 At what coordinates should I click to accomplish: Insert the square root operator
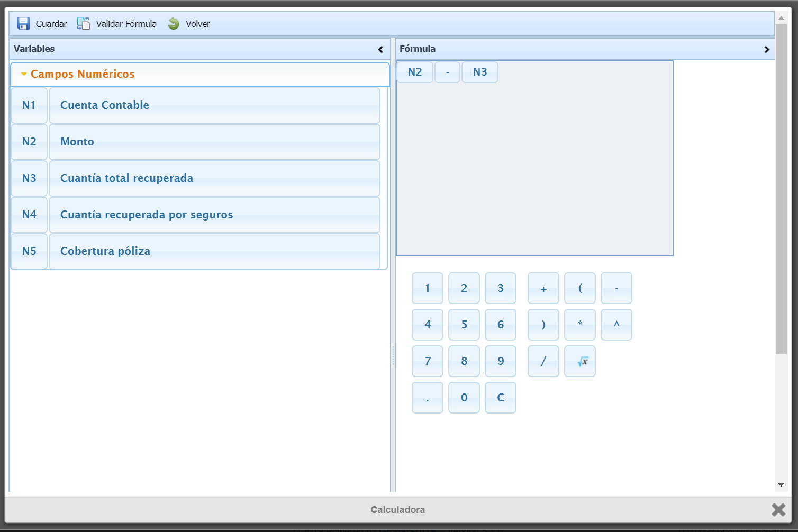click(x=580, y=361)
